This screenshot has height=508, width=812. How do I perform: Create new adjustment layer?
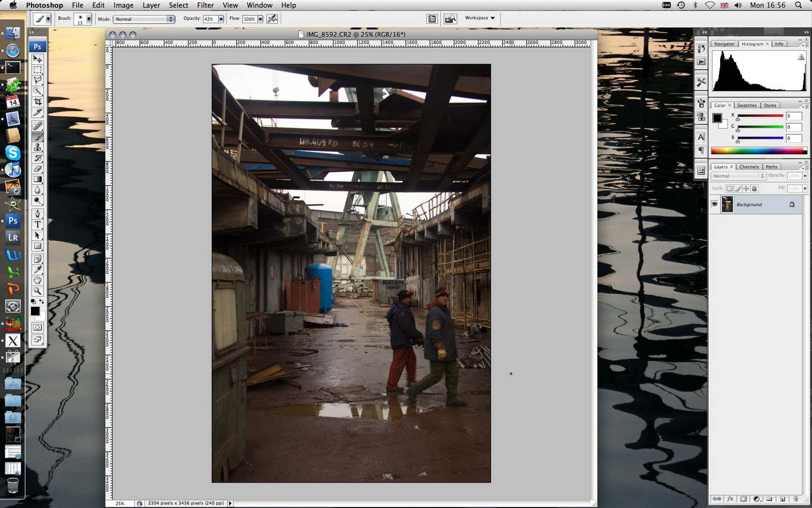757,499
